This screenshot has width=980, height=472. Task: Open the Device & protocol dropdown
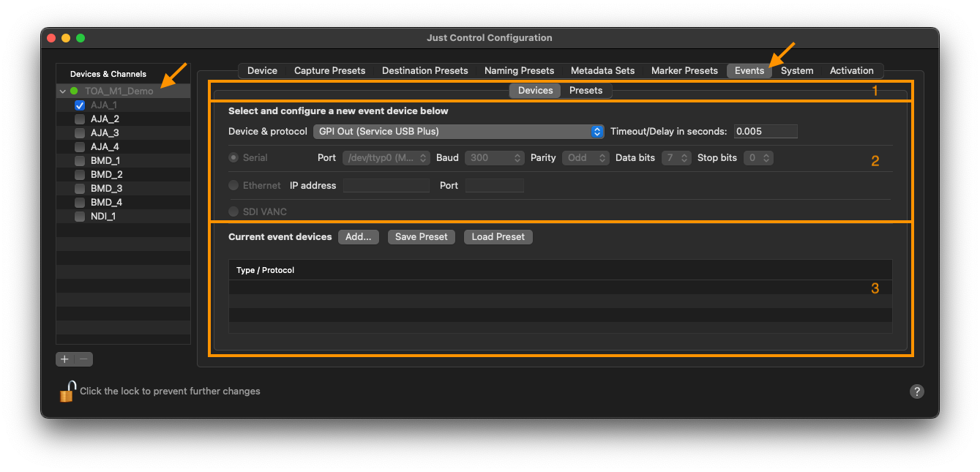[x=459, y=132]
